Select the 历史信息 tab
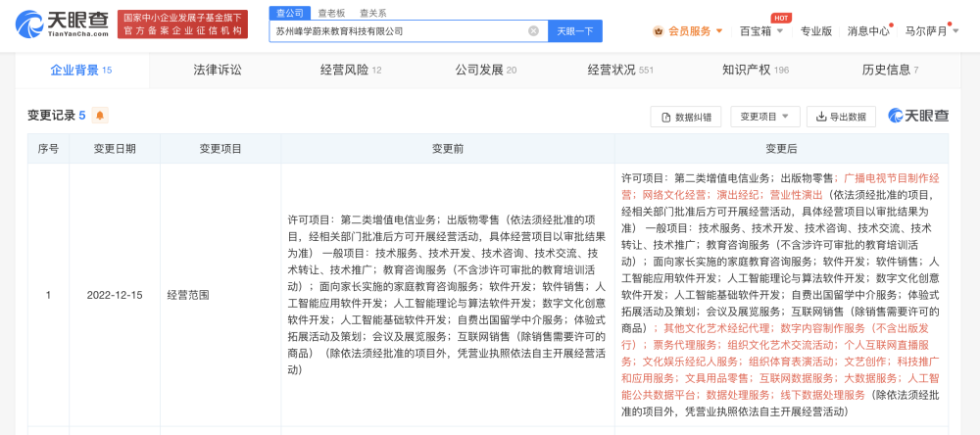 point(890,70)
